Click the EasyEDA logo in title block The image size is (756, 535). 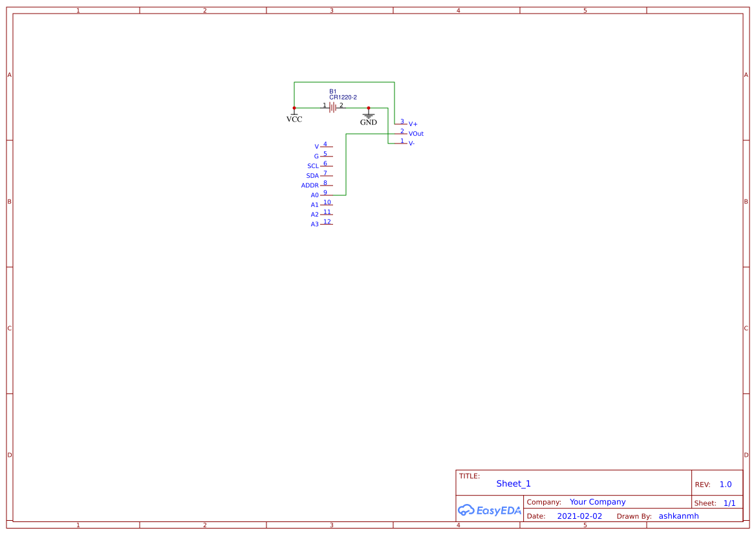point(489,510)
